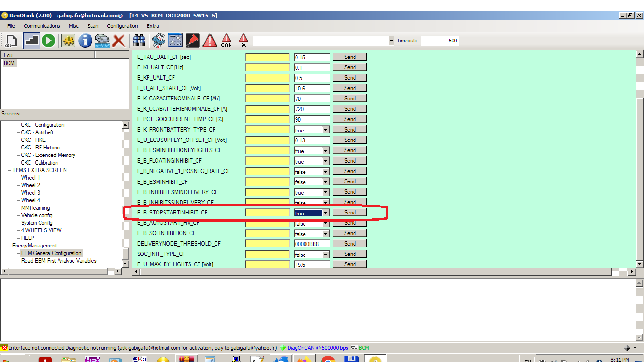Open search with the binoculars icon
The image size is (644, 362).
tap(139, 41)
